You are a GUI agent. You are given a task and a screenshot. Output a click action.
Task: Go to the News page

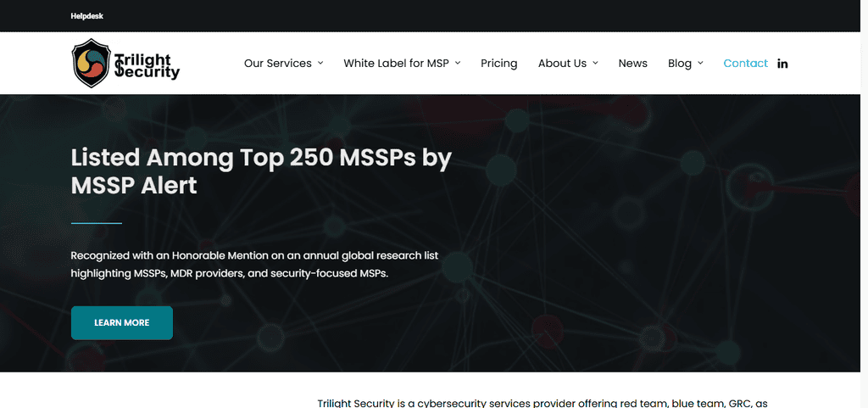[632, 63]
